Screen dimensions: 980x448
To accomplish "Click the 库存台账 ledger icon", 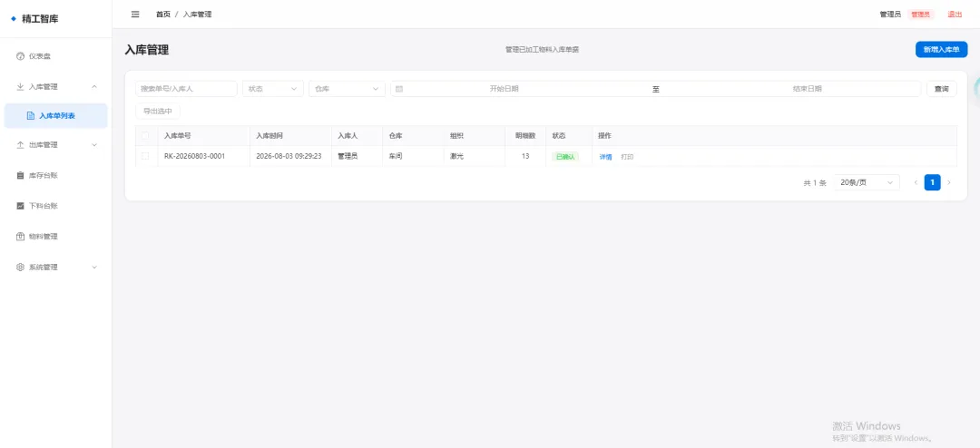I will tap(20, 176).
